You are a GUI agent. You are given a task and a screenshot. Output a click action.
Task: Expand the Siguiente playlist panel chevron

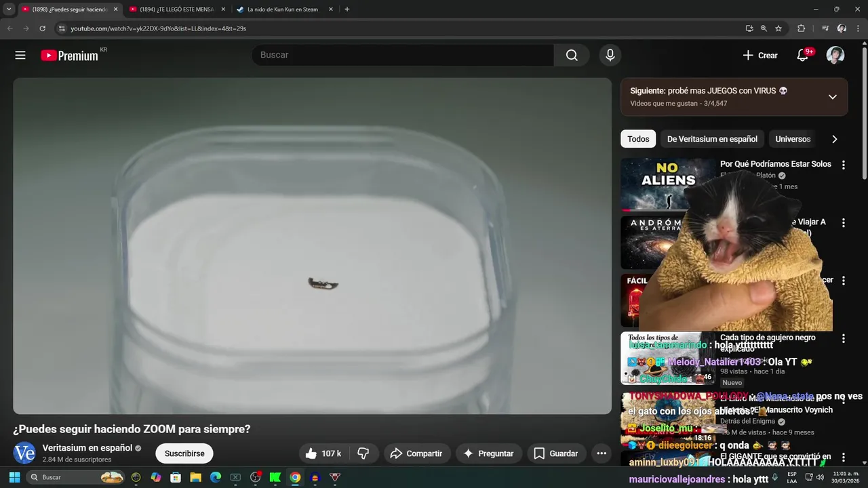point(833,97)
